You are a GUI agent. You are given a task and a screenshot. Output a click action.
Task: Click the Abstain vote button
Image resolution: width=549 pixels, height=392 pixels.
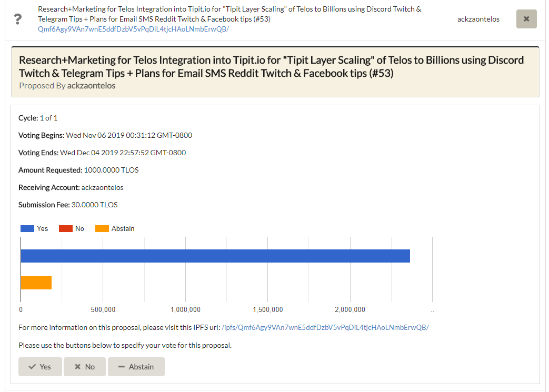click(x=136, y=366)
